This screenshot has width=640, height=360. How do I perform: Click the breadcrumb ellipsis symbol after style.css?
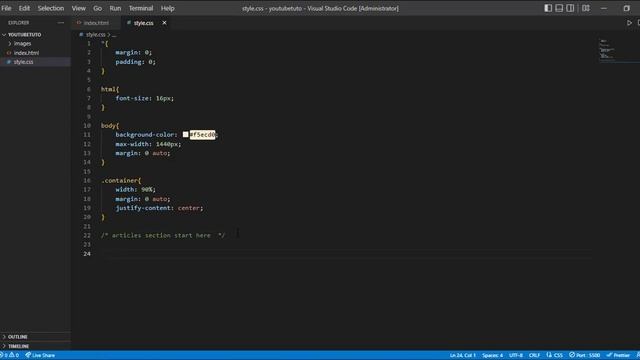point(114,35)
